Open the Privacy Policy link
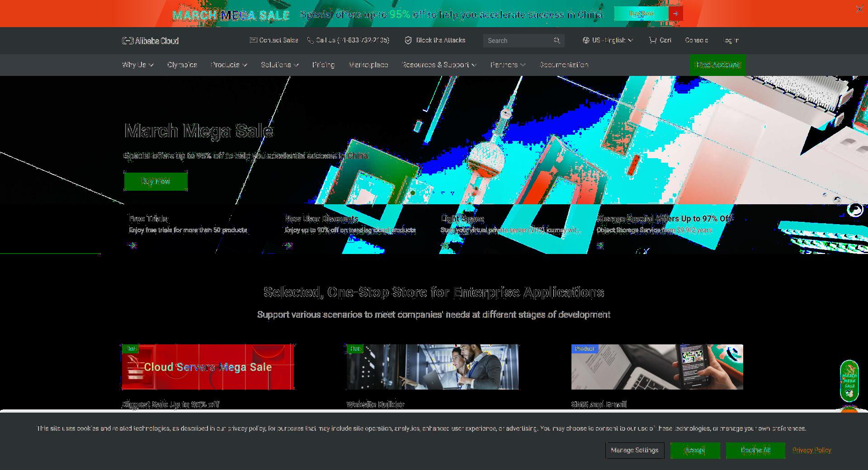868x470 pixels. coord(811,450)
